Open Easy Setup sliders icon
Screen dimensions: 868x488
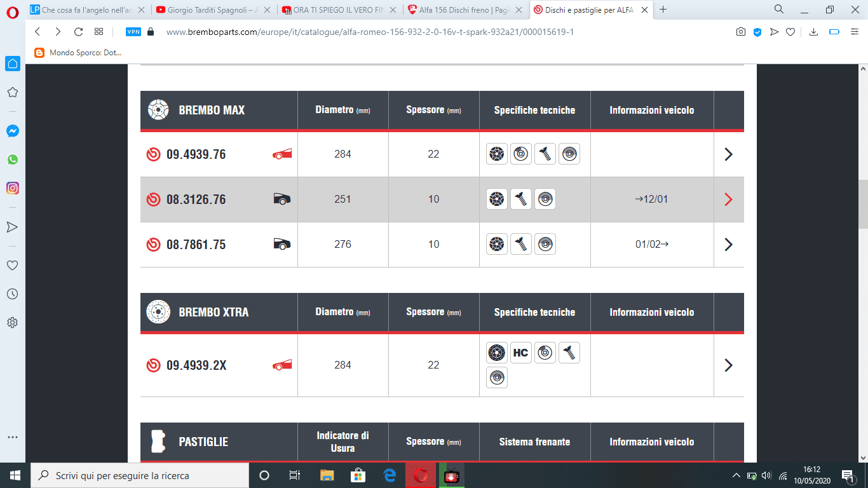[x=854, y=32]
